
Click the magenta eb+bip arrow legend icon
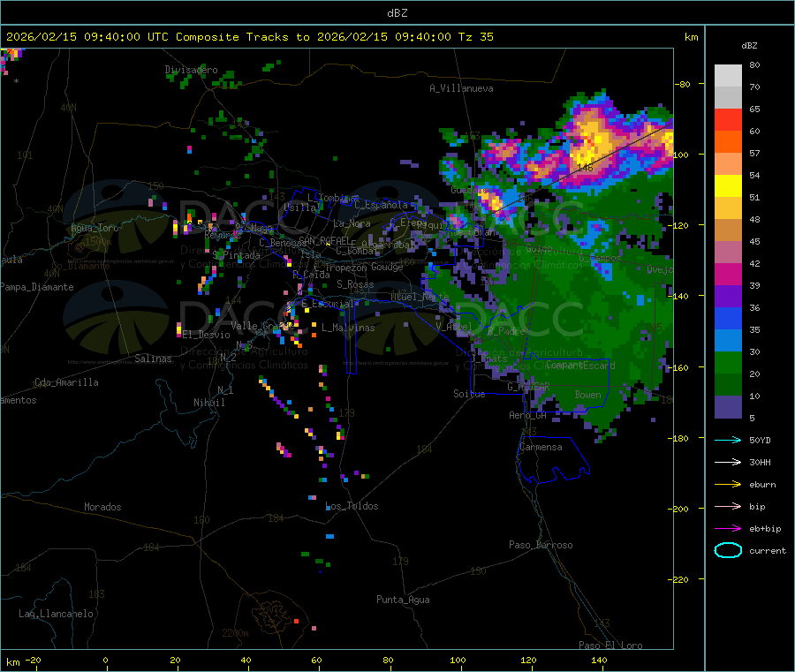pyautogui.click(x=728, y=529)
